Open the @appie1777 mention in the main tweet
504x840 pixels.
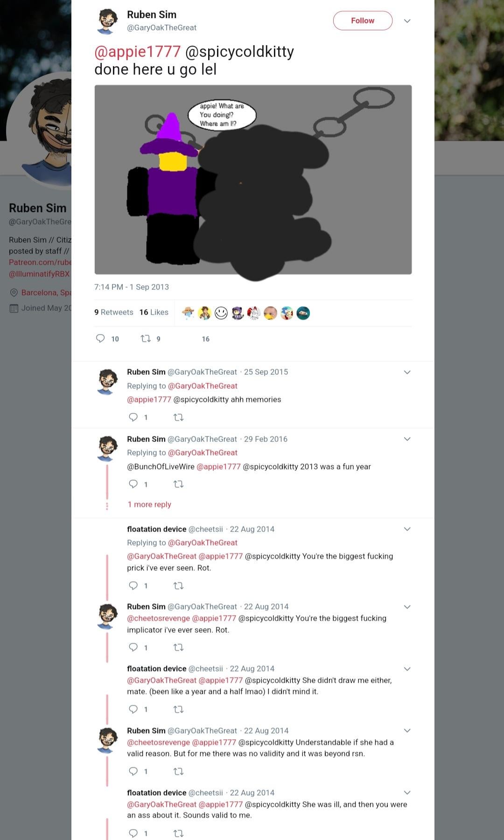137,51
